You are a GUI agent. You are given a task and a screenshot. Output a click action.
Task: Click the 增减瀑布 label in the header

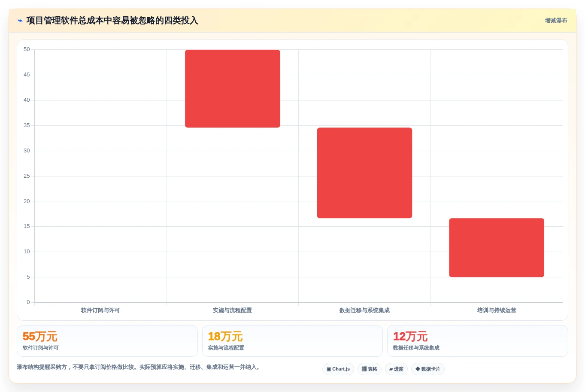(556, 21)
